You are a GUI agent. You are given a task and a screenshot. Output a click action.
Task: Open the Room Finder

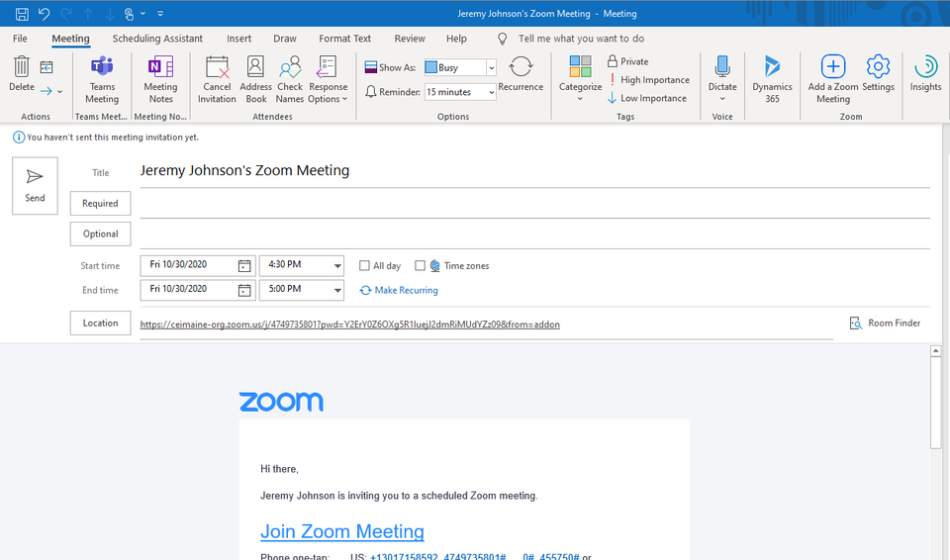tap(885, 323)
